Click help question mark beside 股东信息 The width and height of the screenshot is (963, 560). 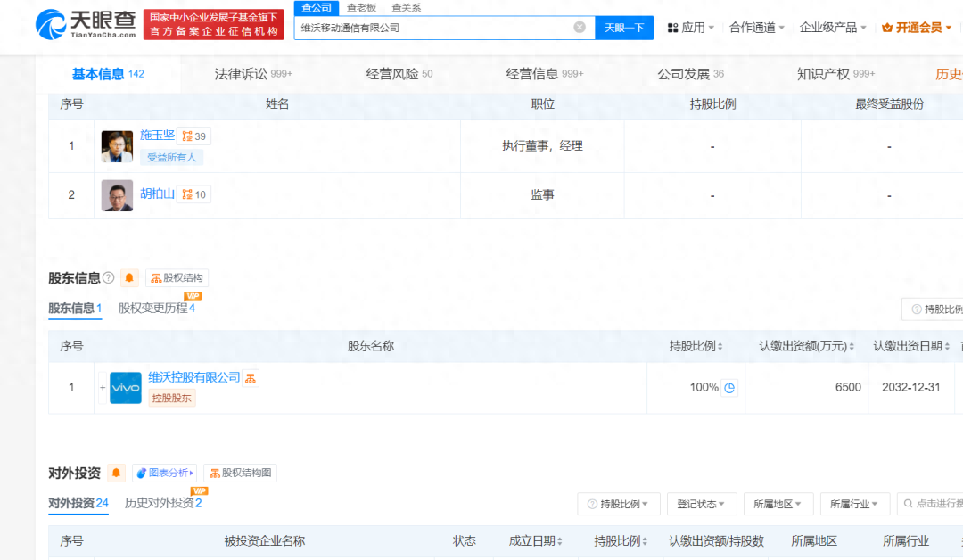[109, 278]
